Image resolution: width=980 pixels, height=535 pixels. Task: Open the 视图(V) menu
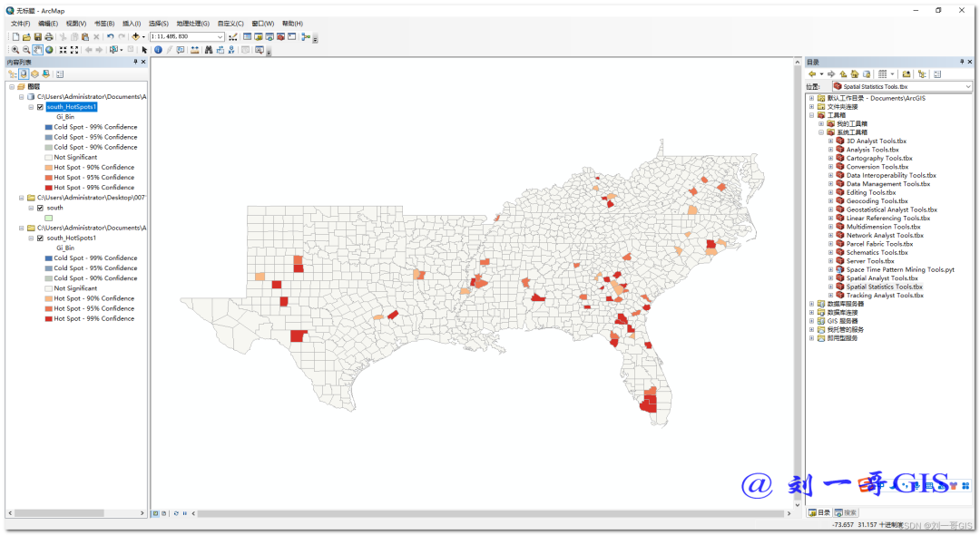click(x=76, y=24)
